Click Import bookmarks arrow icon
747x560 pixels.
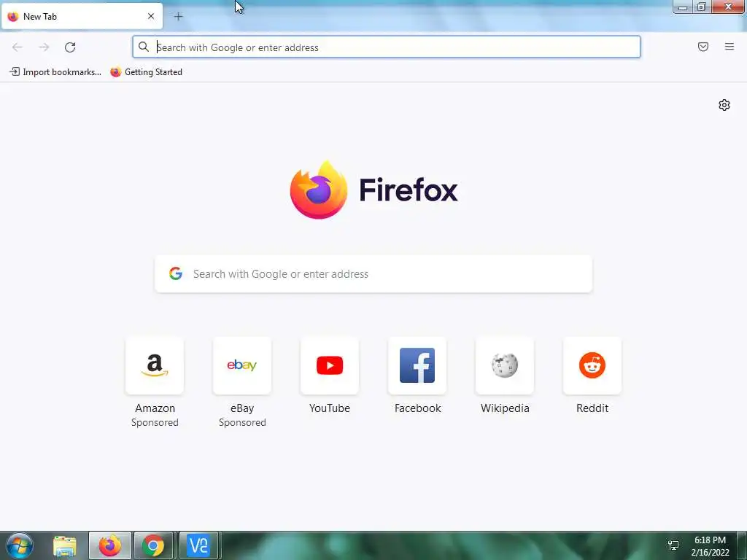tap(15, 72)
